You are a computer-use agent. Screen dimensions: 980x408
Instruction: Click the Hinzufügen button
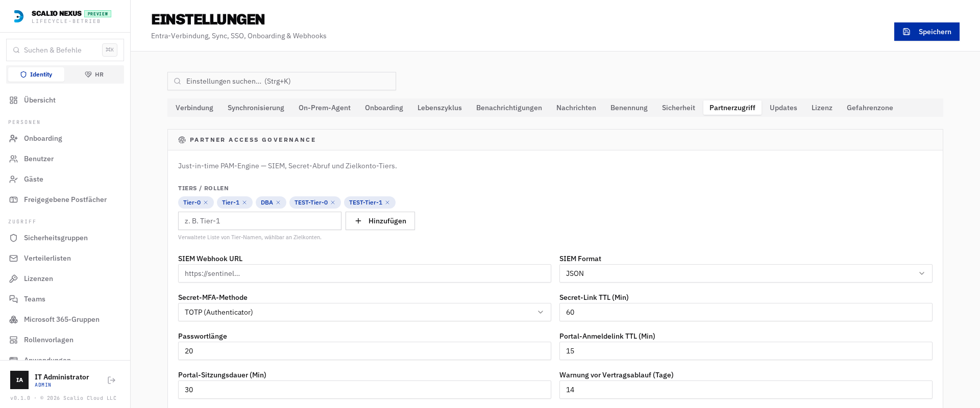pos(380,221)
